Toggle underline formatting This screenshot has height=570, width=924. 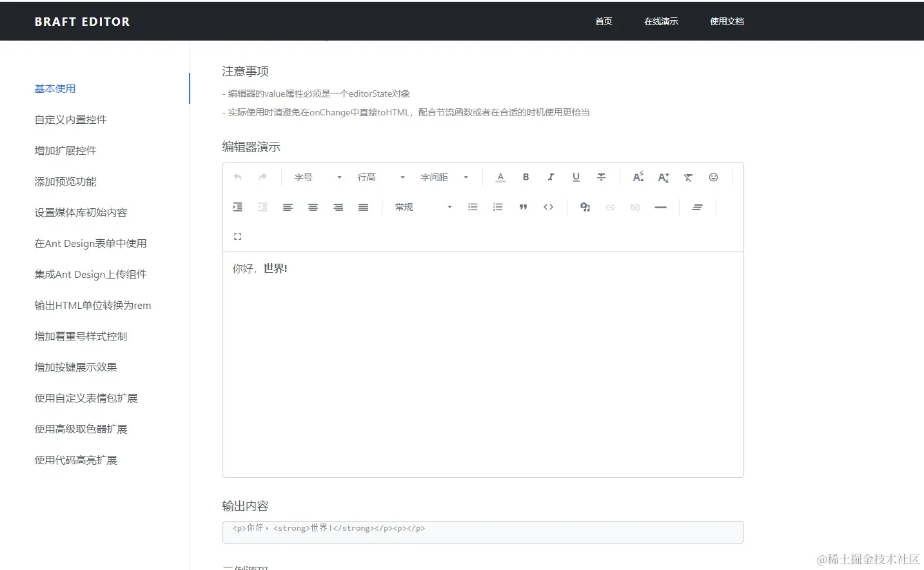[576, 177]
